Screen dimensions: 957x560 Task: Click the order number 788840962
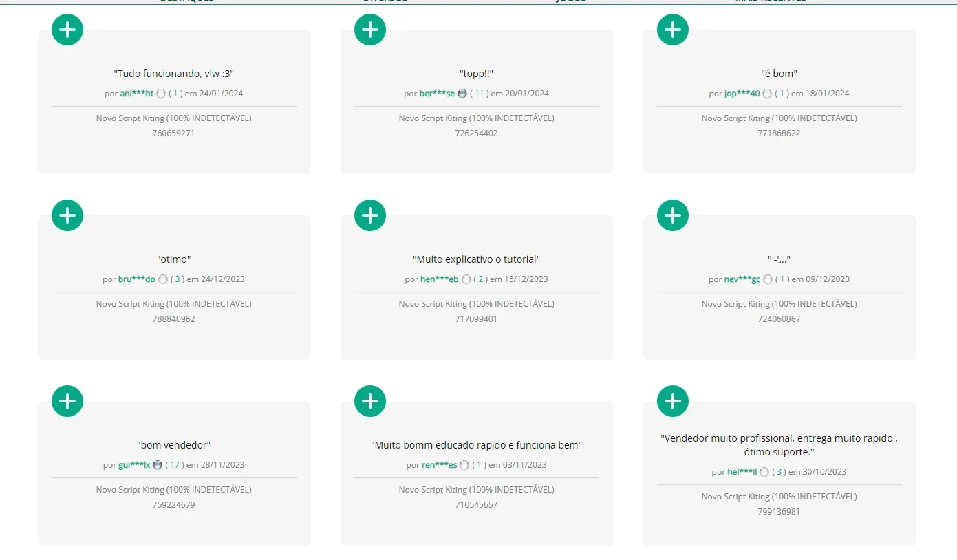coord(173,319)
